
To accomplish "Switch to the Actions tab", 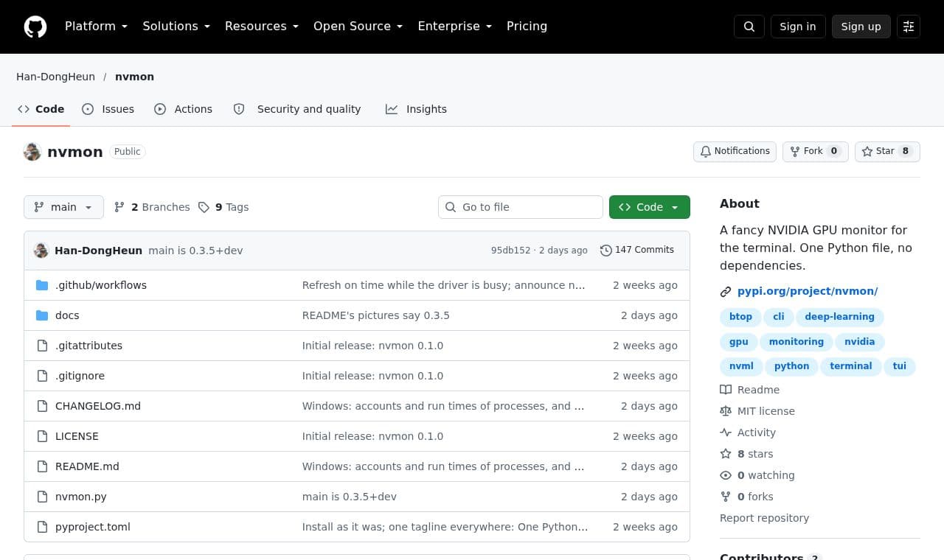I will (184, 109).
